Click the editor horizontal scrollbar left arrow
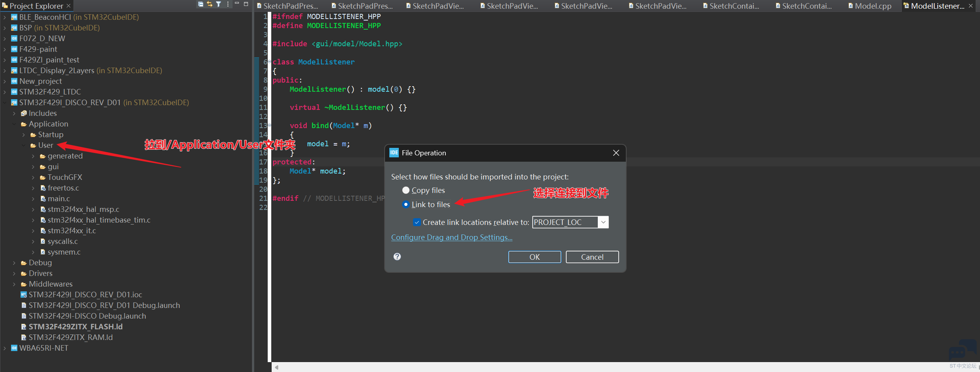This screenshot has width=980, height=372. point(277,367)
